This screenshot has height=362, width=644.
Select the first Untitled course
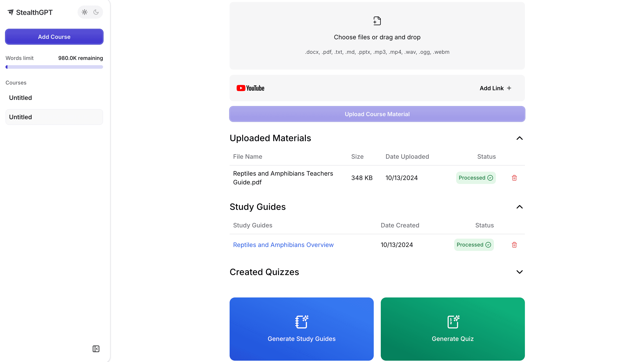pyautogui.click(x=20, y=98)
